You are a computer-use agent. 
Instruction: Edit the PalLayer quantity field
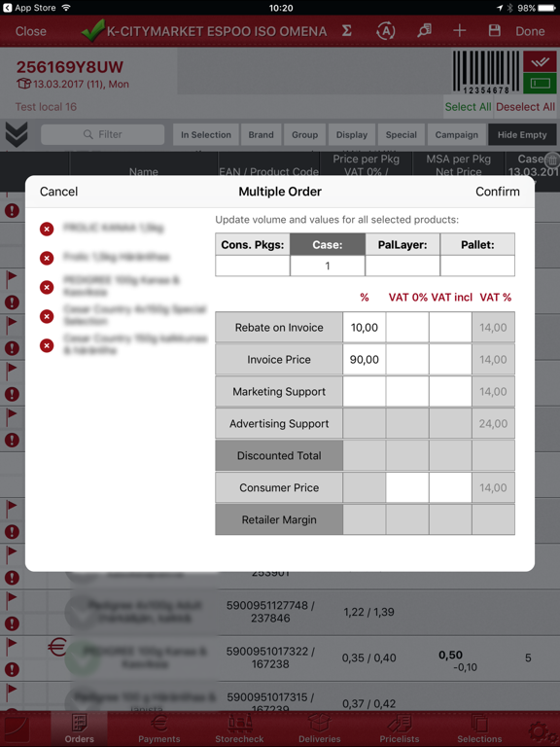tap(402, 266)
